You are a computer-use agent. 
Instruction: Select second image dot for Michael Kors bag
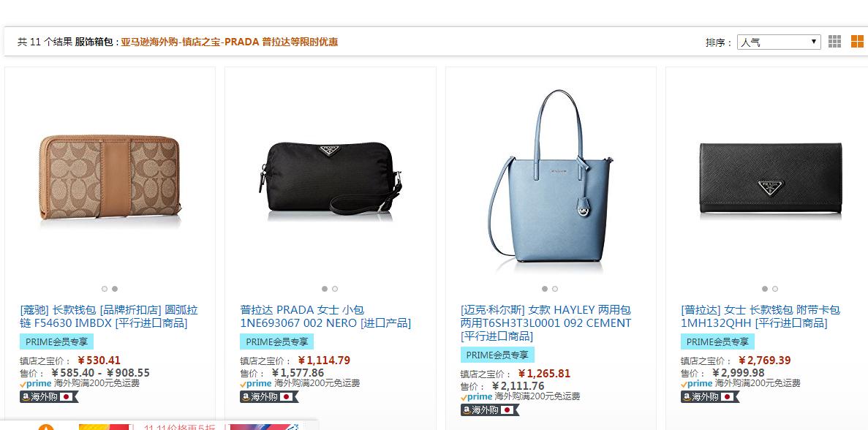pos(555,289)
